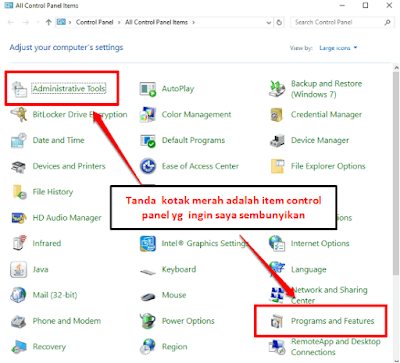
Task: Open the Default Programs label
Action: tap(193, 140)
